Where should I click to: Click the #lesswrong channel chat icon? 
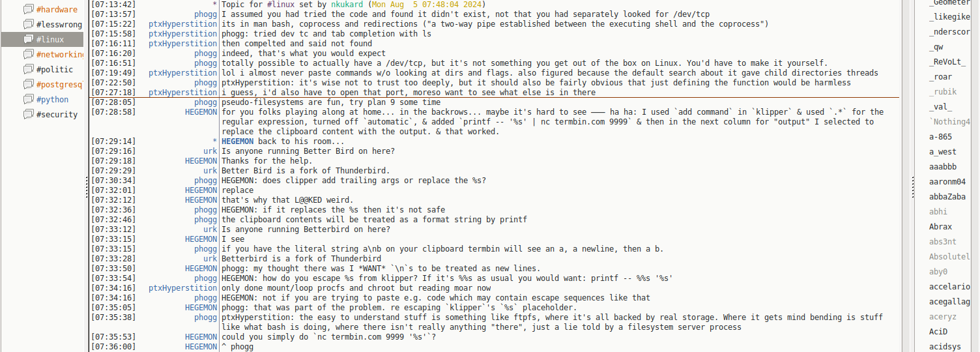tap(28, 25)
